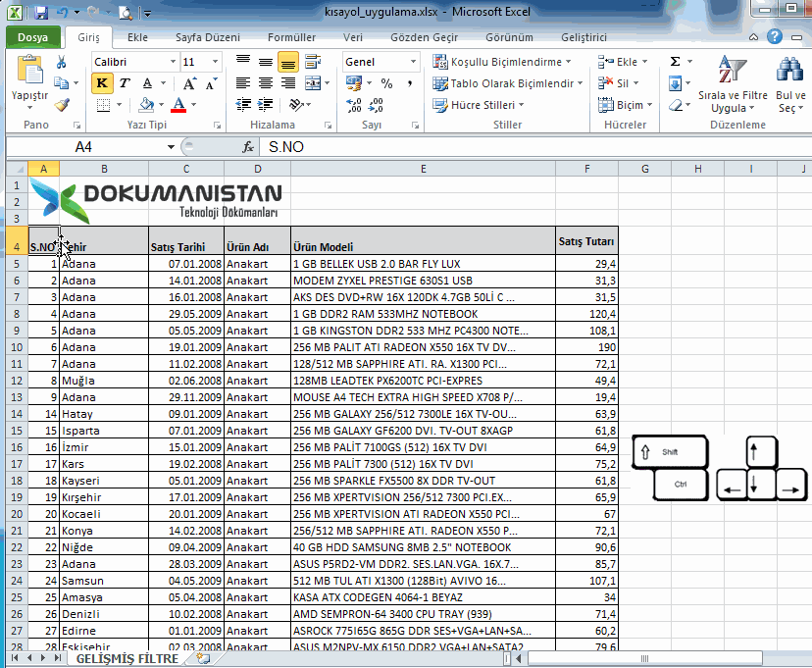Open font color dropdown arrow
Image resolution: width=812 pixels, height=668 pixels.
[x=194, y=105]
